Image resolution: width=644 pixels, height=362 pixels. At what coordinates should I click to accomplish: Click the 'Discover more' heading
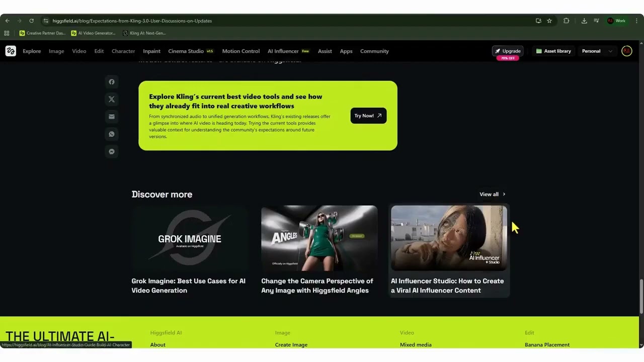(x=162, y=194)
